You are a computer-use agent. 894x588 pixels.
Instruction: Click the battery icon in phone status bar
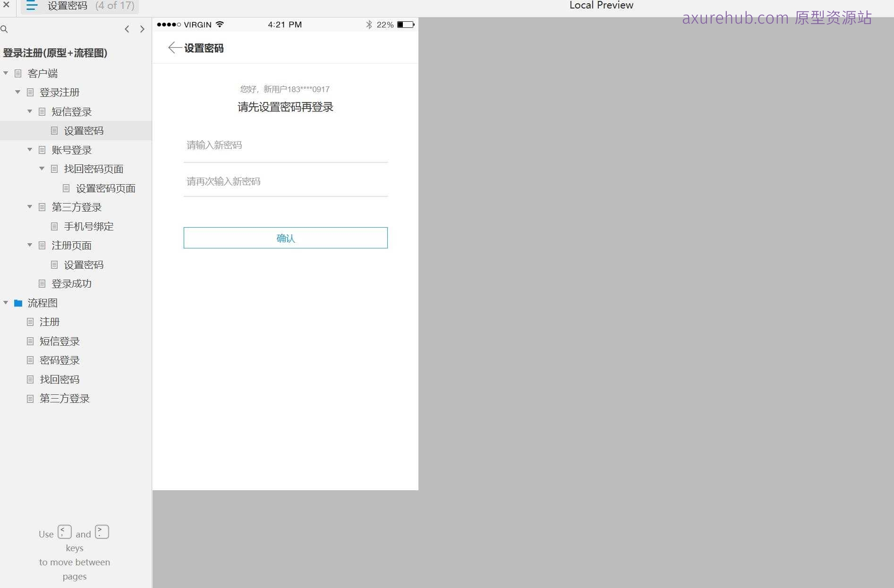(406, 25)
